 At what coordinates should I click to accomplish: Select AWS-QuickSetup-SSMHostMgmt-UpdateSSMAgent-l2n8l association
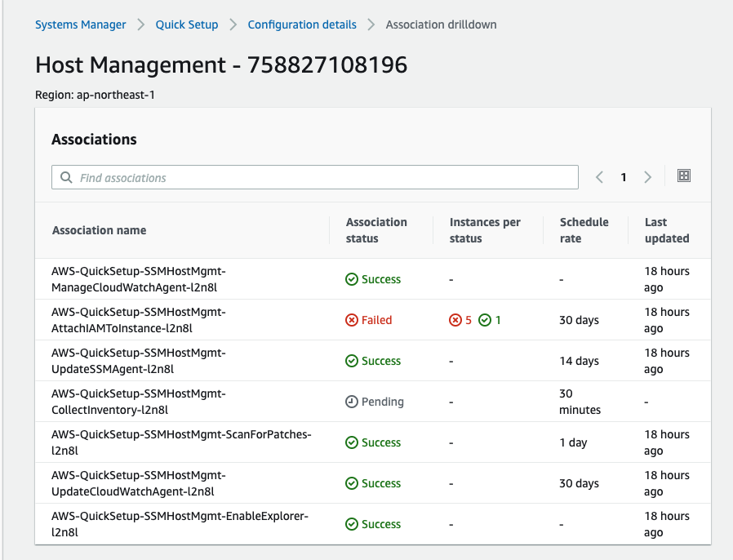tap(139, 361)
